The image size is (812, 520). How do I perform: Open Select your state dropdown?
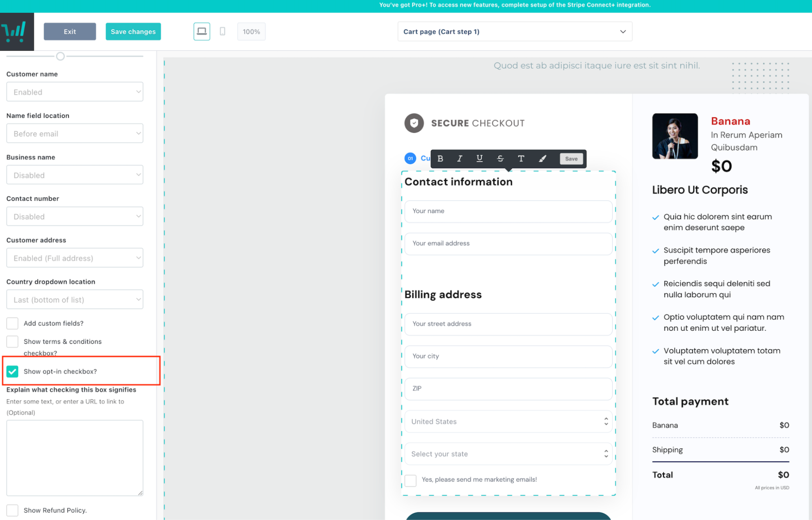click(x=508, y=454)
